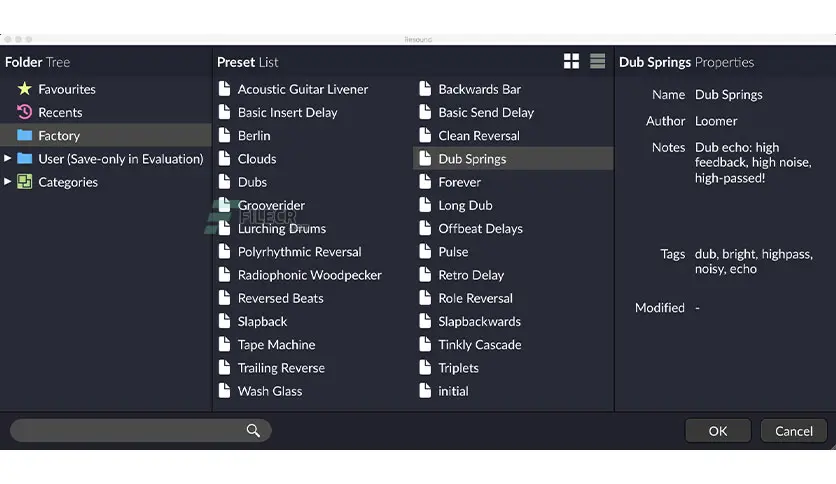Switch preset list to list view
836x484 pixels.
click(x=597, y=62)
